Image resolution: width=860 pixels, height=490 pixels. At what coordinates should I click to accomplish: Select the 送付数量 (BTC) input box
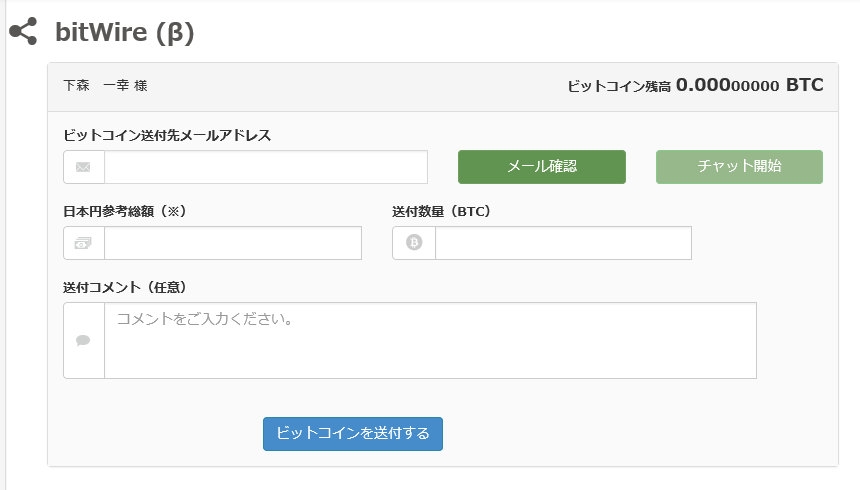tap(562, 243)
